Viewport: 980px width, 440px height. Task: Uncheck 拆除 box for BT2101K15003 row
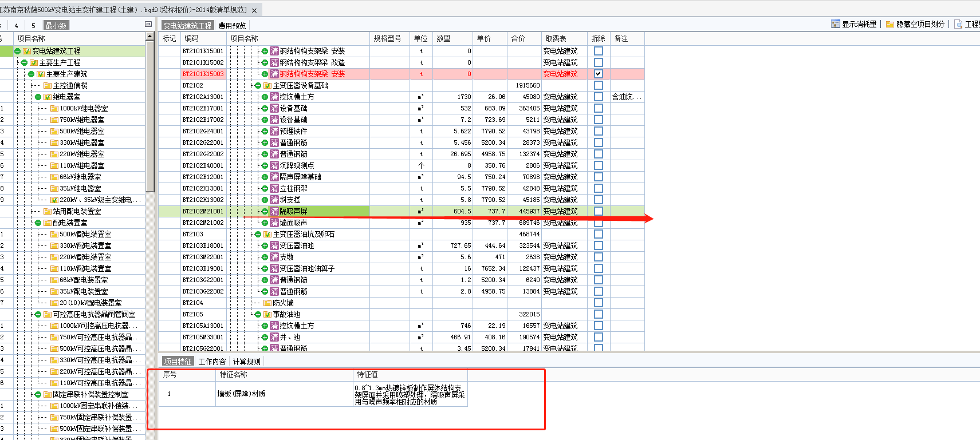(x=599, y=74)
